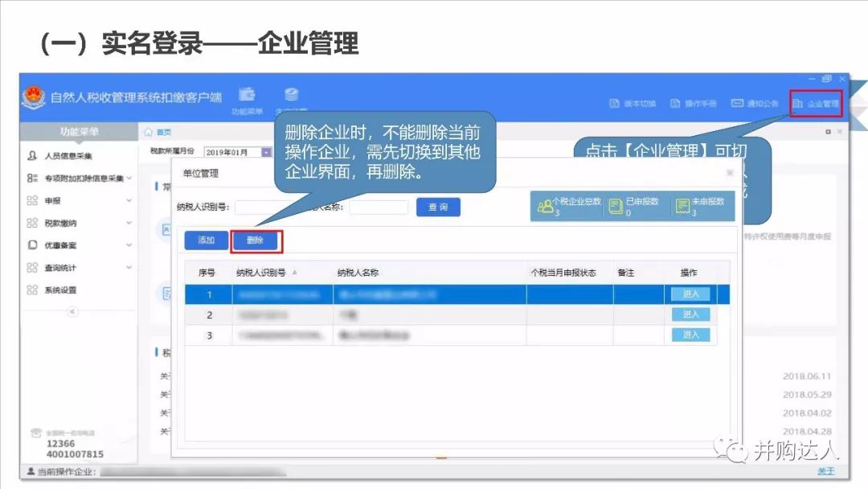Image resolution: width=868 pixels, height=489 pixels.
Task: Open 企业管理 in the top bar
Action: click(x=816, y=104)
